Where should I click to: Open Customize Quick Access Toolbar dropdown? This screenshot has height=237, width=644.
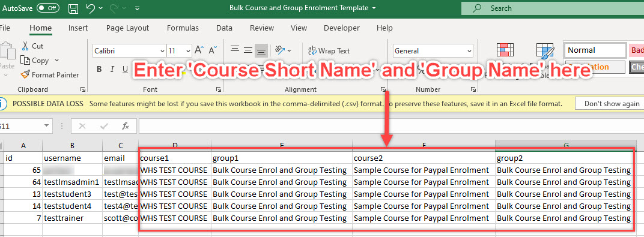(137, 8)
